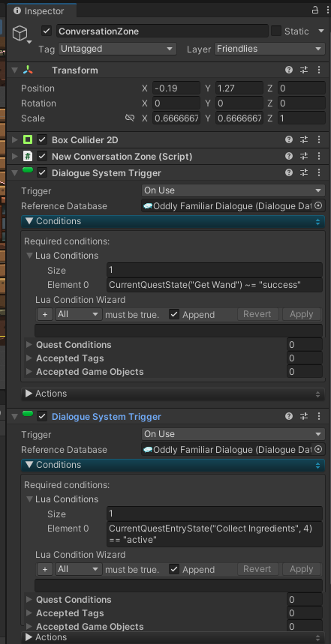Viewport: 331px width, 644px height.
Task: Open second wizard's All must-be-true dropdown
Action: 79,569
